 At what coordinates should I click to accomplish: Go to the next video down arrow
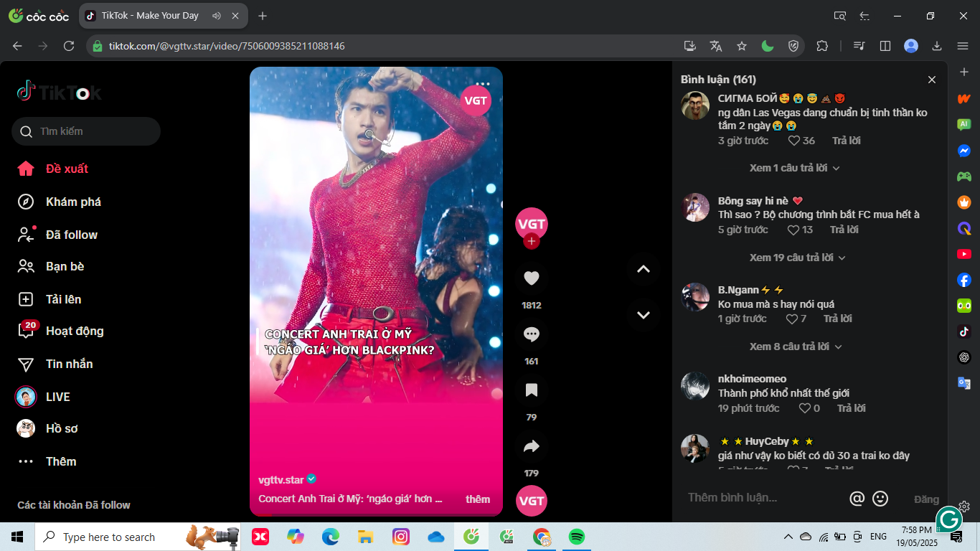coord(644,315)
